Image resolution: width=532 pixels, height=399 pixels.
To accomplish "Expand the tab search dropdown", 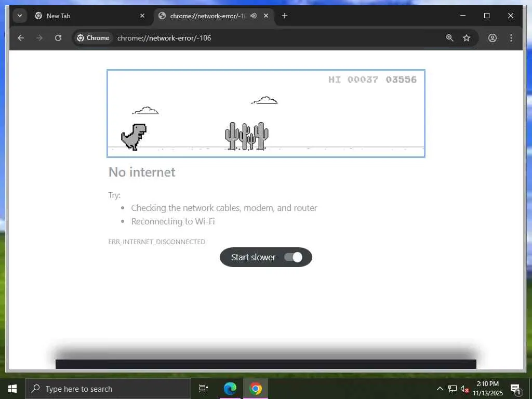I will coord(20,16).
